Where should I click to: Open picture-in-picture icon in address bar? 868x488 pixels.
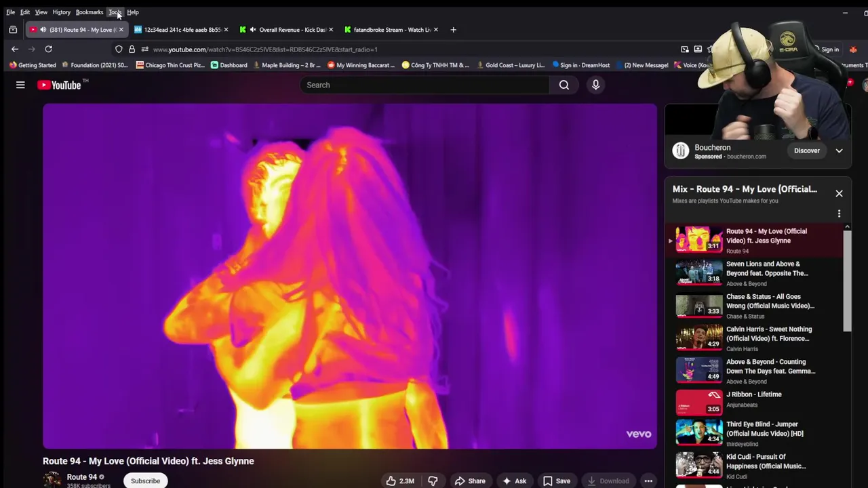[685, 49]
